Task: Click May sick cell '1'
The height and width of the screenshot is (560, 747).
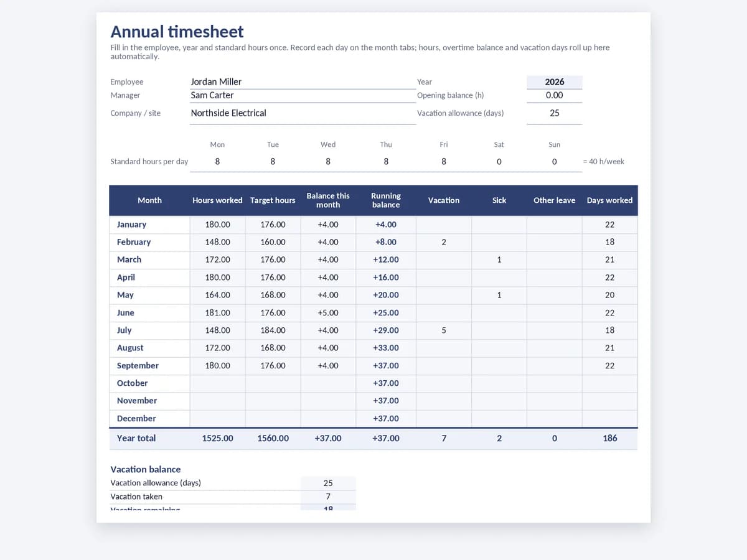Action: coord(499,295)
